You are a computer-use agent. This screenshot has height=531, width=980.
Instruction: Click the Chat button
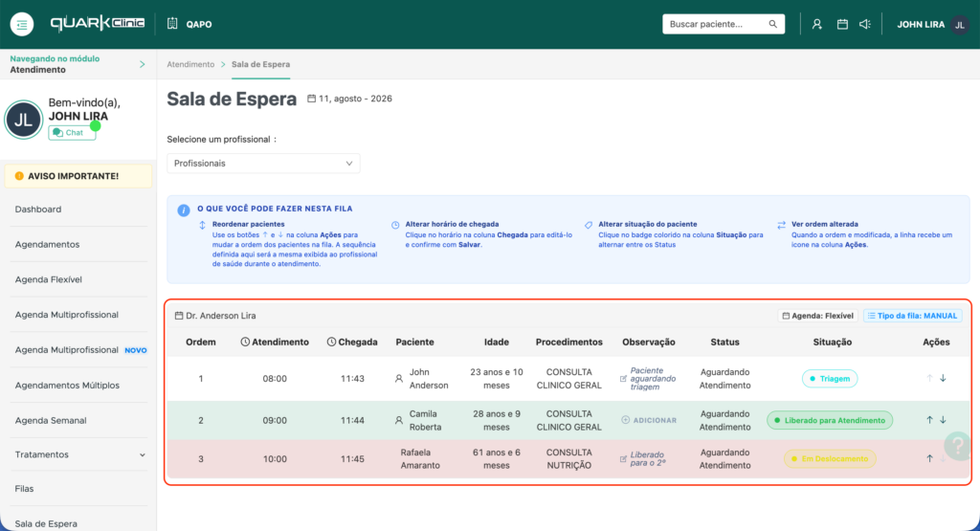coord(72,132)
